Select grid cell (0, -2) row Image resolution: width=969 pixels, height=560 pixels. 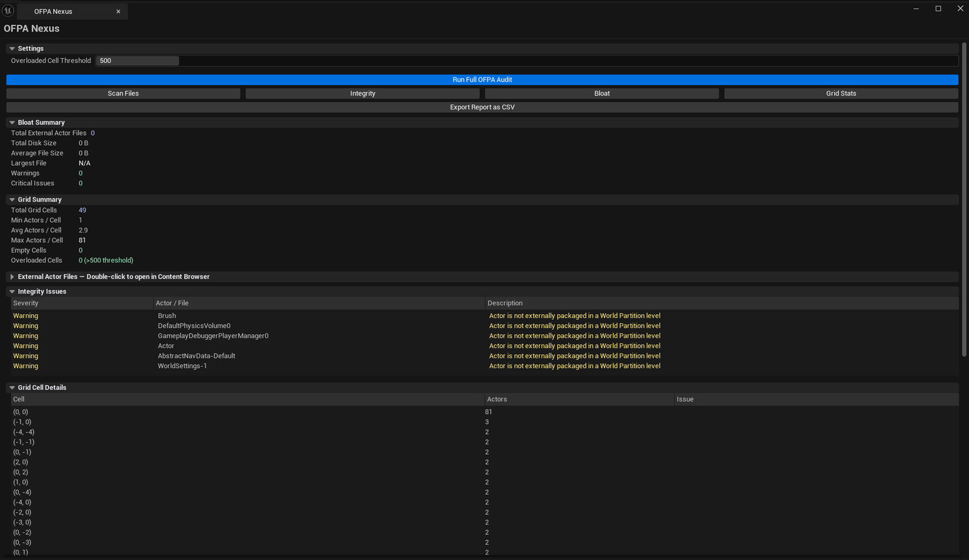pyautogui.click(x=484, y=533)
